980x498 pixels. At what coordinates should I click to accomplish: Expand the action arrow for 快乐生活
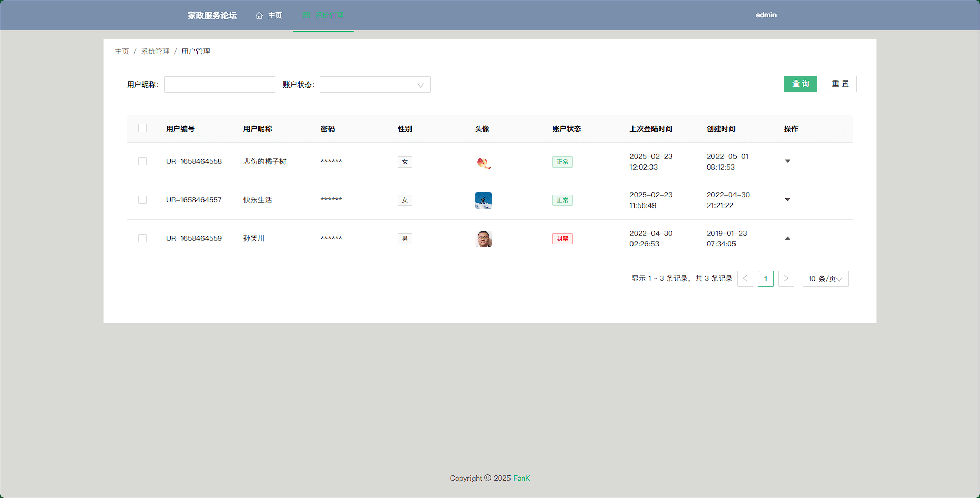pos(787,200)
